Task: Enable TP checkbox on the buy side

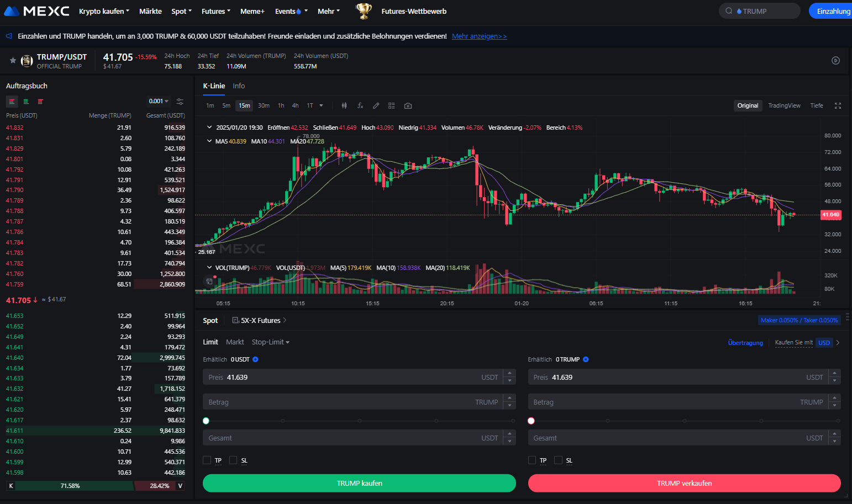Action: pyautogui.click(x=207, y=460)
